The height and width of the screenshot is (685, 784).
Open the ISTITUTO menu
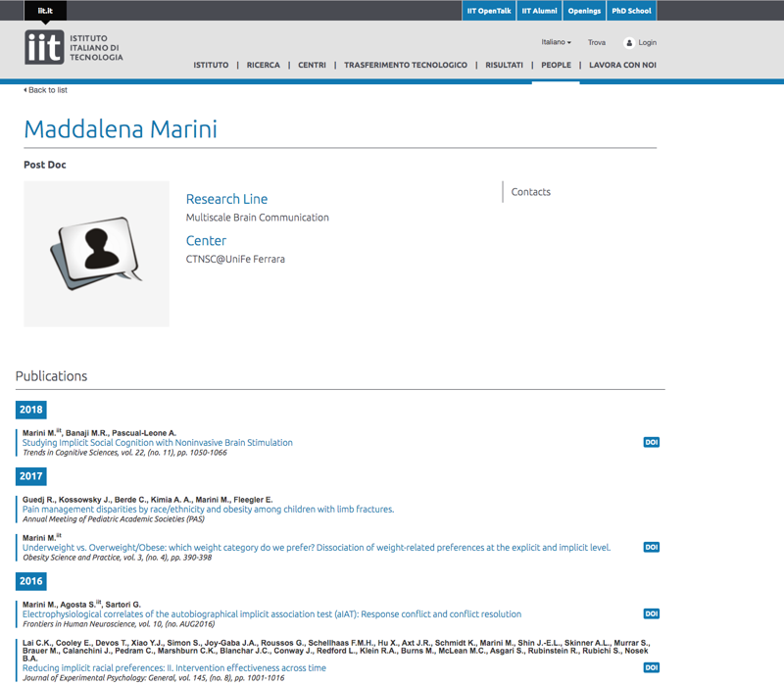point(211,66)
